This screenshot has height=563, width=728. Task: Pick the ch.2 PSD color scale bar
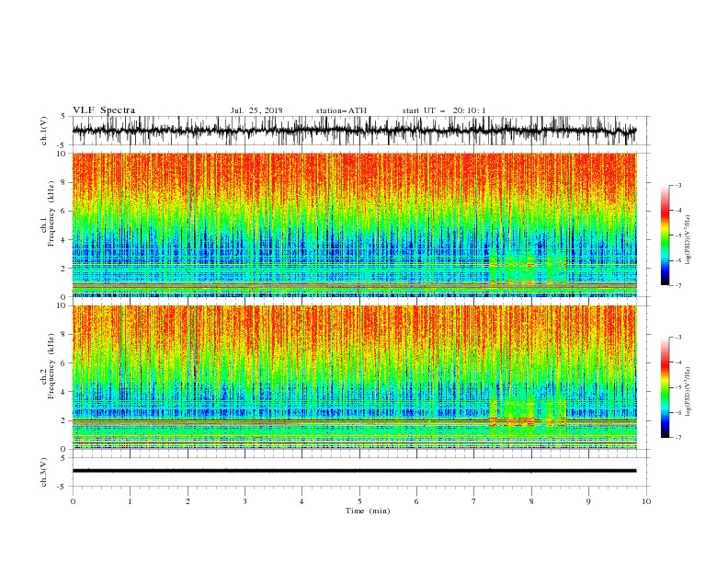click(665, 387)
